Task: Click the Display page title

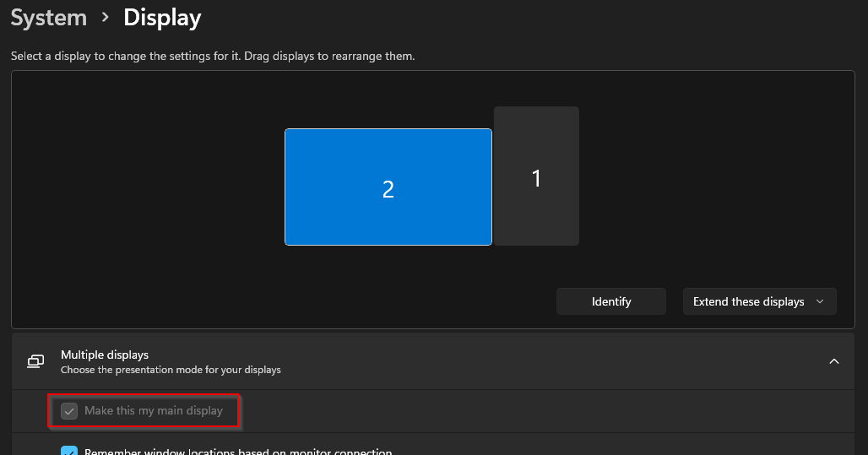Action: (162, 18)
